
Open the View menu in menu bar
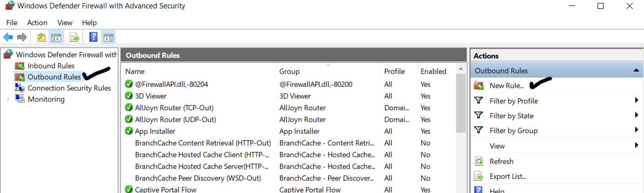[65, 23]
